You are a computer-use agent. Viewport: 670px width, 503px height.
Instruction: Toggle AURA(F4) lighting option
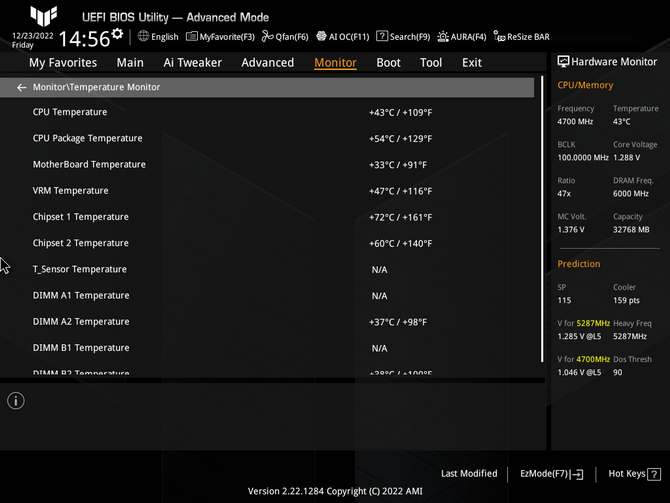[462, 37]
